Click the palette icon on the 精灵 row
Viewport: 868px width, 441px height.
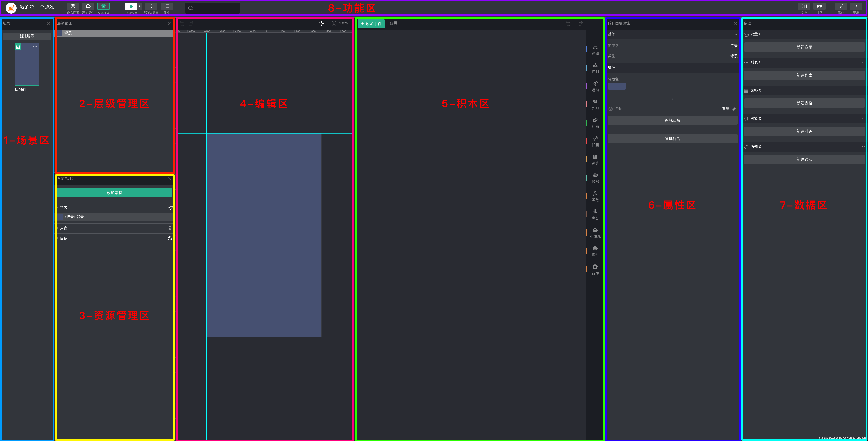point(171,208)
